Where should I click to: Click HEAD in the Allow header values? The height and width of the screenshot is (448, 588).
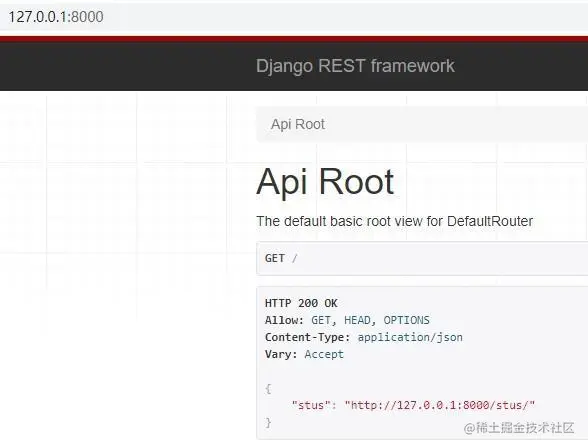pyautogui.click(x=357, y=320)
